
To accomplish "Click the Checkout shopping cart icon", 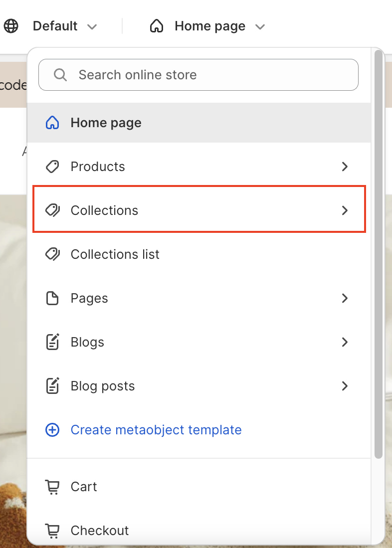I will pyautogui.click(x=52, y=531).
